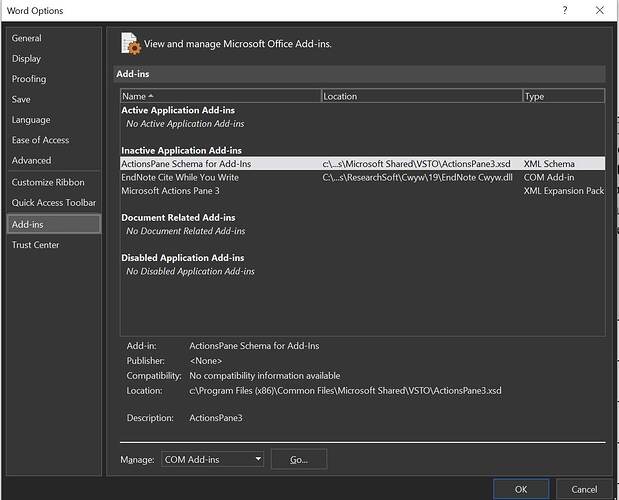Sort add-ins by the Location column header
Image resolution: width=619 pixels, height=500 pixels.
coord(422,96)
